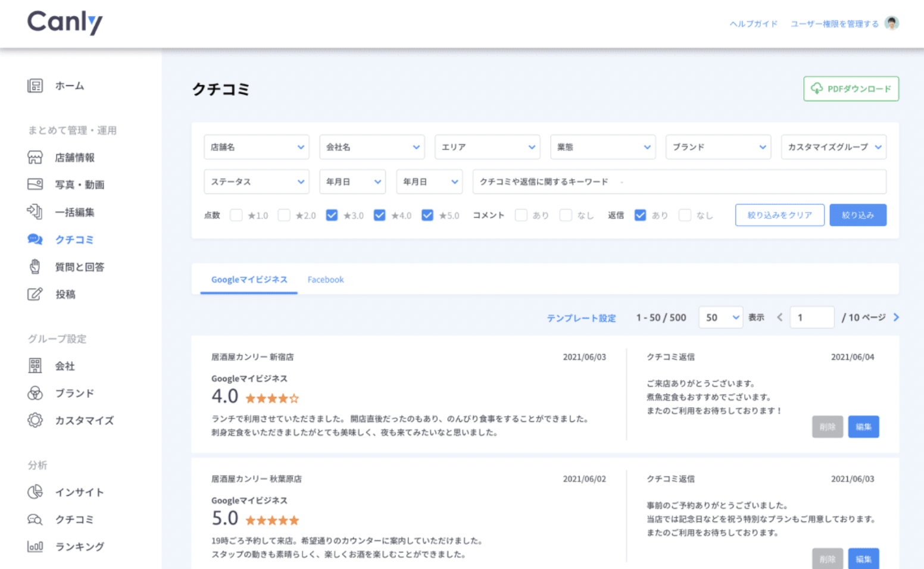Switch to the Facebook tab
The image size is (924, 569).
click(x=326, y=280)
